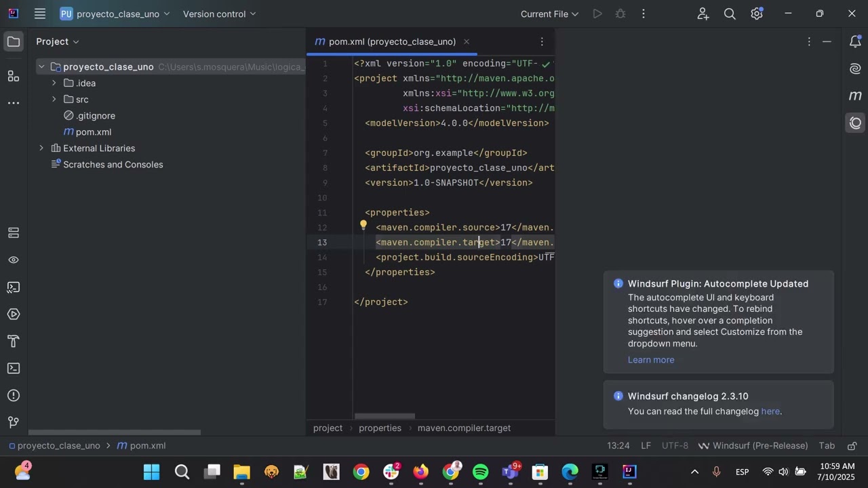Open the Structure tool window
This screenshot has height=488, width=868.
pyautogui.click(x=14, y=77)
